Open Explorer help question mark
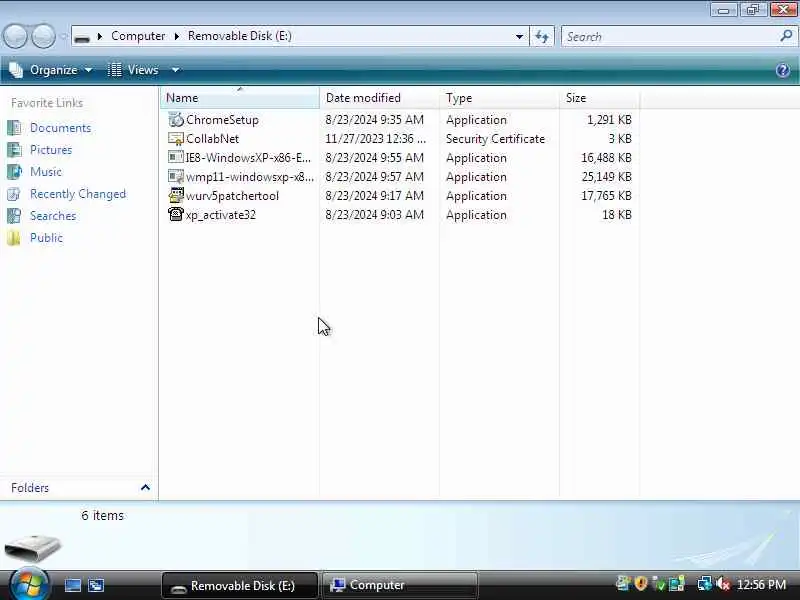 click(x=783, y=70)
